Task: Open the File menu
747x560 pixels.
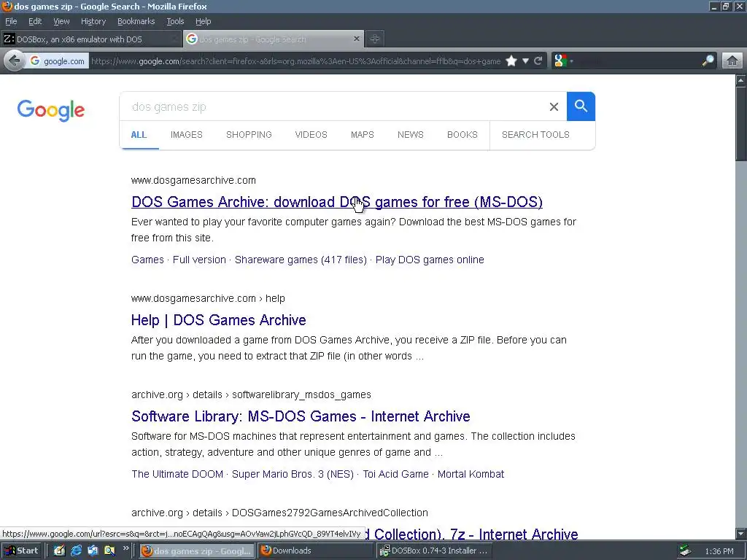Action: tap(11, 21)
